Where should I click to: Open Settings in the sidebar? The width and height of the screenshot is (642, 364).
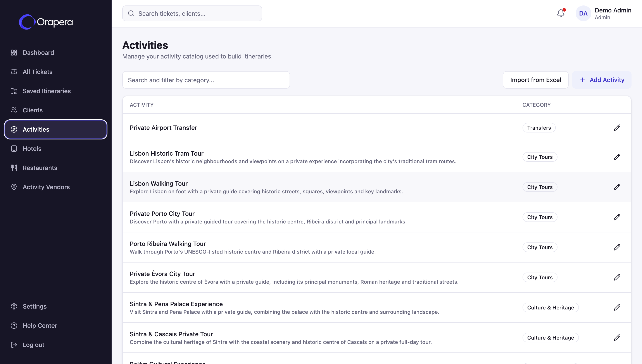(56, 307)
